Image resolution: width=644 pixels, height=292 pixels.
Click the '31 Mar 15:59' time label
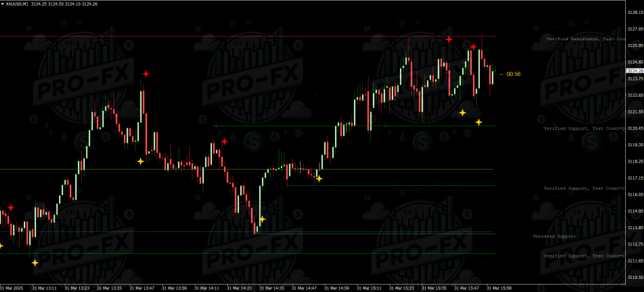coord(499,288)
